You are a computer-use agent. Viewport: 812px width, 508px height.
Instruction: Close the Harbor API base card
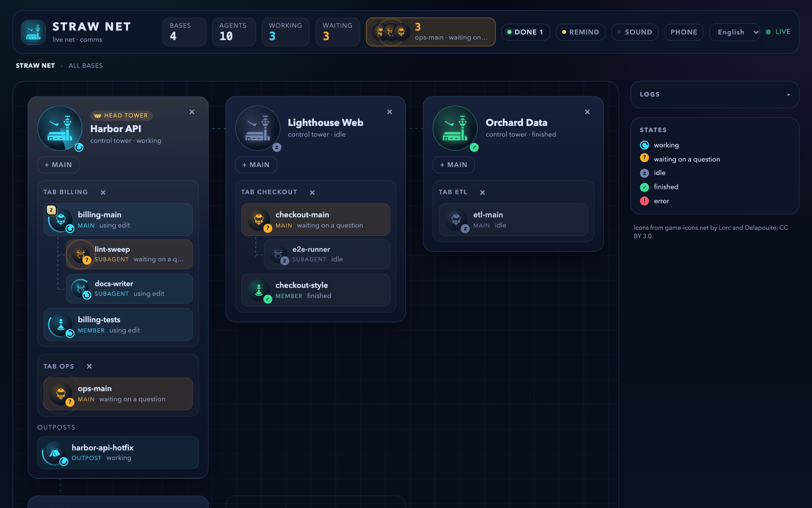pyautogui.click(x=192, y=112)
